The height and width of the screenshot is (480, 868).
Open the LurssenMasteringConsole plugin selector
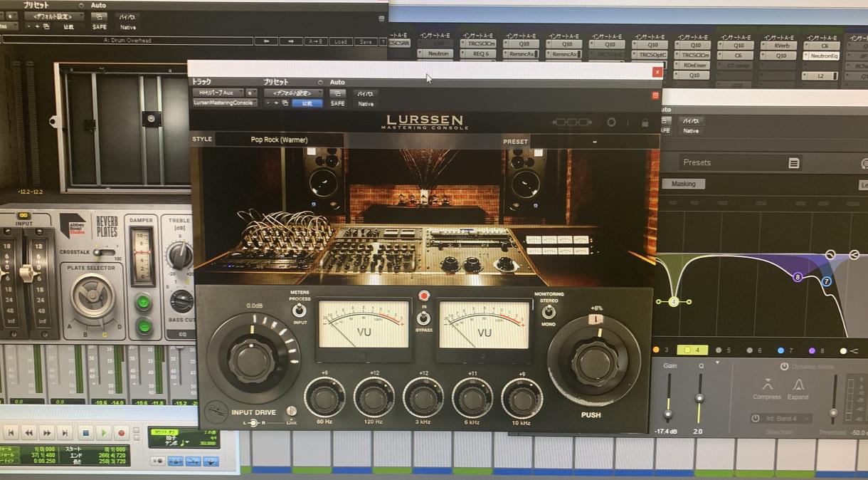(224, 103)
